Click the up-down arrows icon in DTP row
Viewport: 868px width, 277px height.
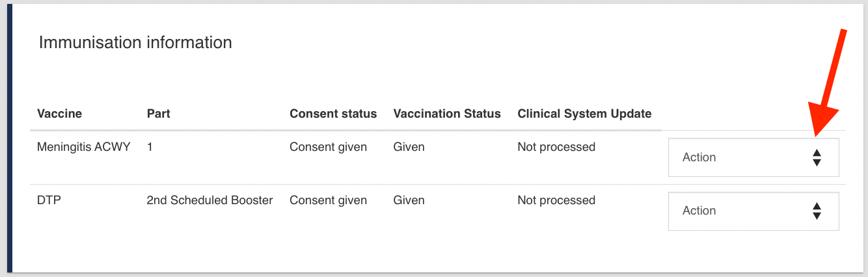click(817, 211)
